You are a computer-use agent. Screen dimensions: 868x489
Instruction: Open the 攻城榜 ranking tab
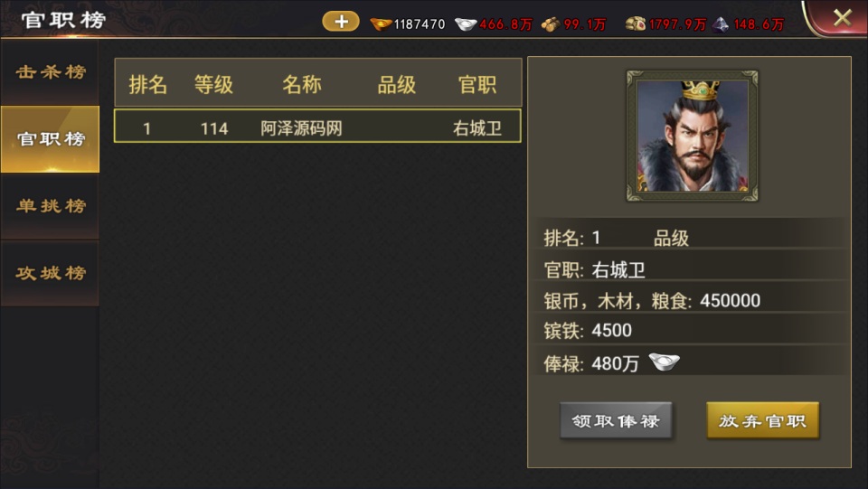pos(50,273)
